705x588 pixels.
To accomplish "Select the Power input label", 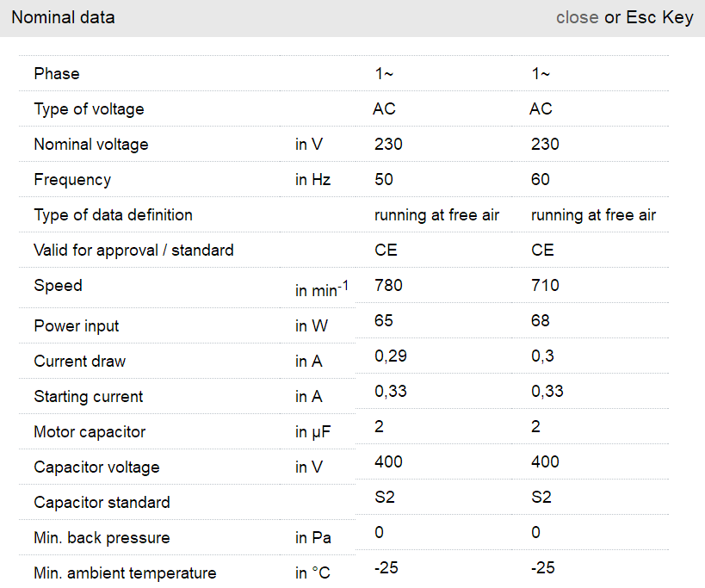I will (x=77, y=326).
